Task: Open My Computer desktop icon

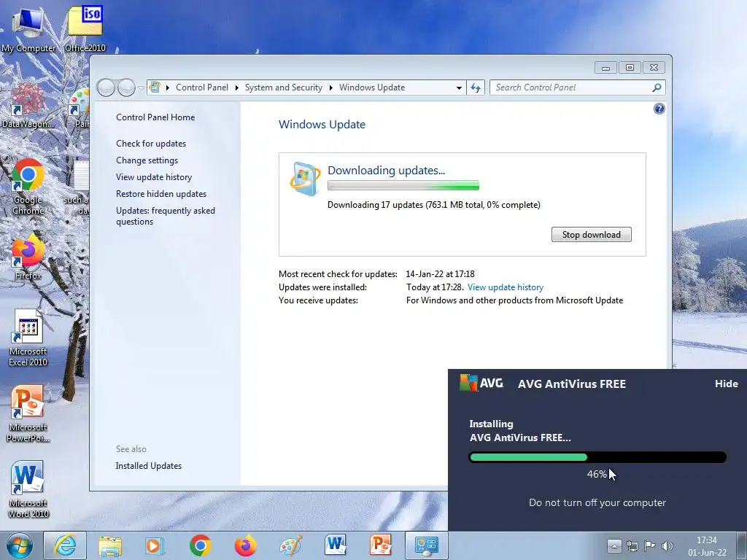Action: (28, 29)
